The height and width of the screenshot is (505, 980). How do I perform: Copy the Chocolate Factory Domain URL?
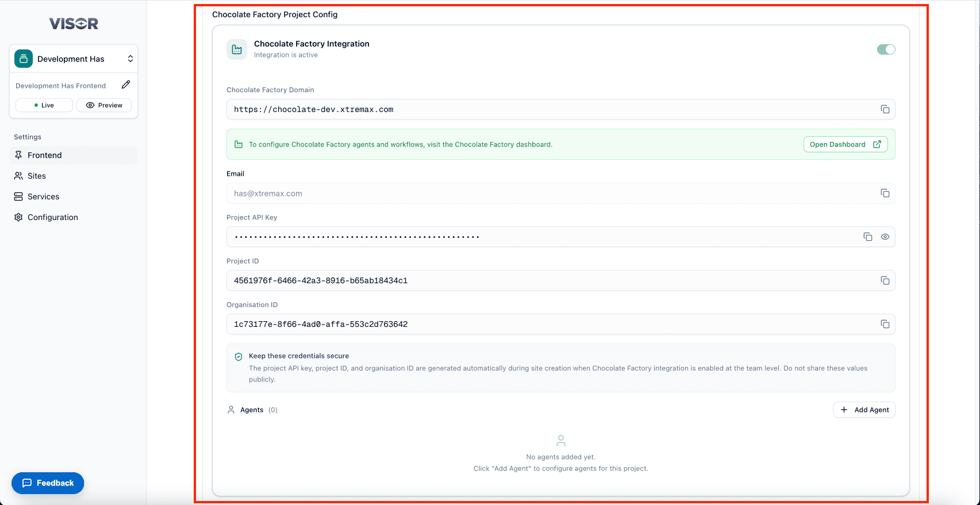[885, 109]
